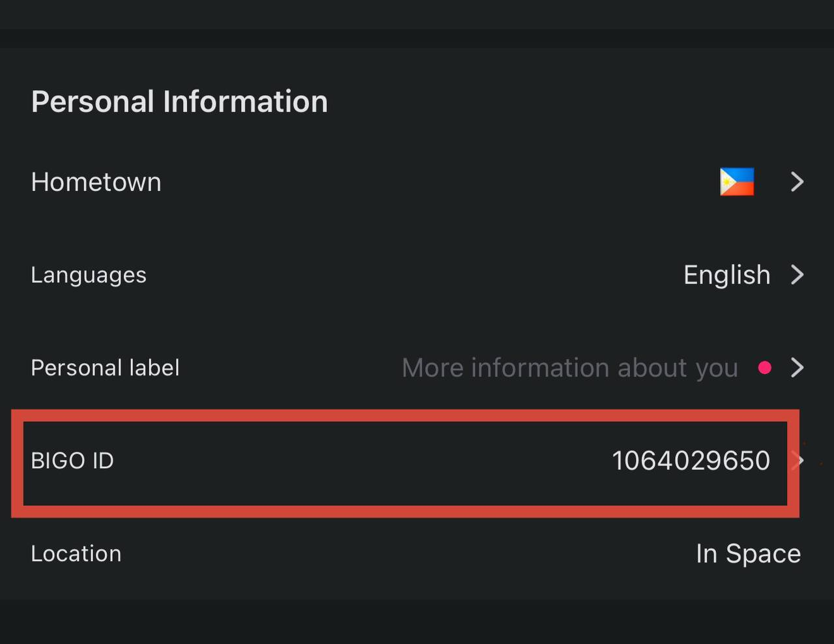Select the Languages label
This screenshot has width=834, height=644.
[89, 275]
